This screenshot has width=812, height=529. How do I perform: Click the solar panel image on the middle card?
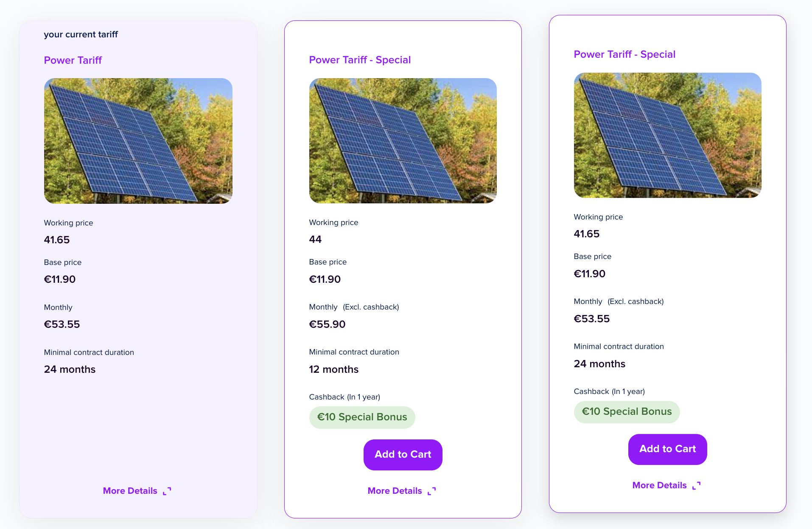point(403,141)
